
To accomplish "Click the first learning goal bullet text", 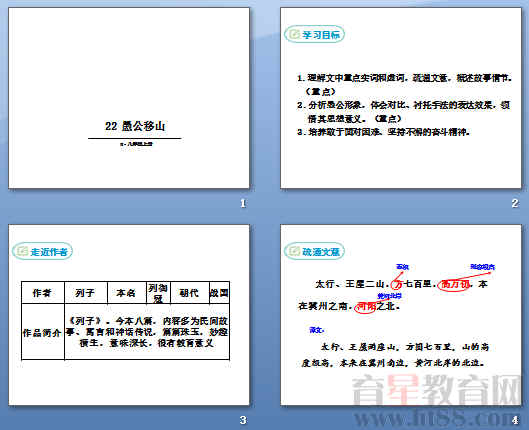I will (404, 84).
